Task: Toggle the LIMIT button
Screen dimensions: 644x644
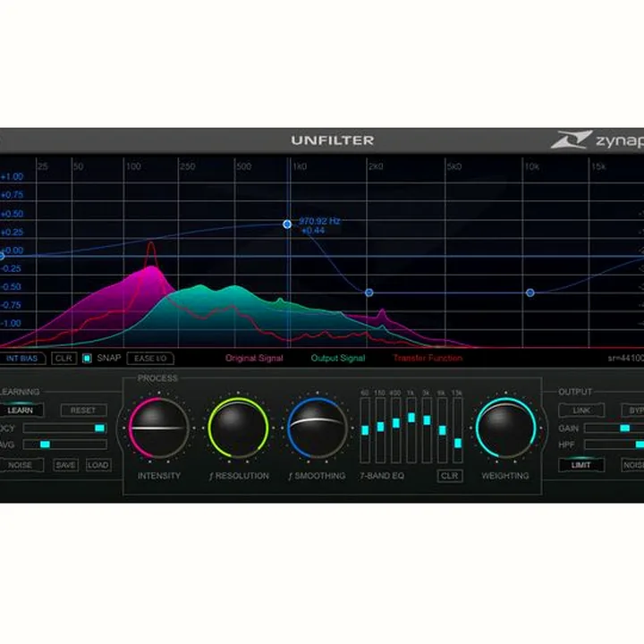Action: (x=581, y=465)
